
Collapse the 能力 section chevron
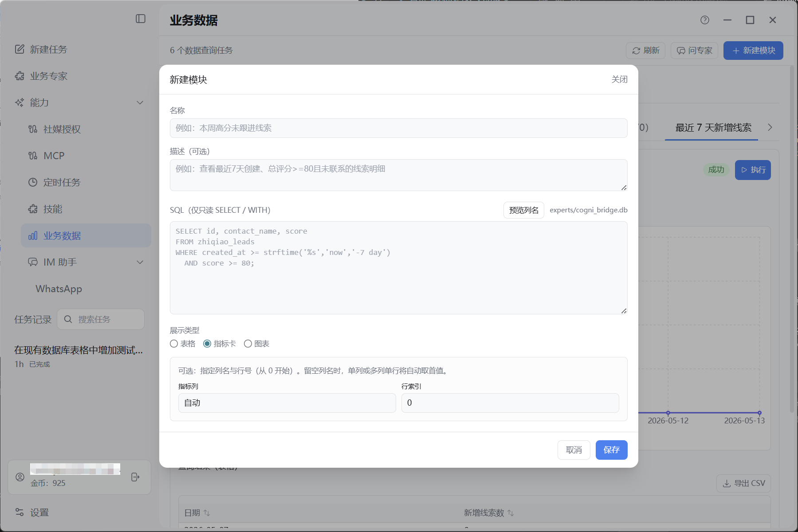pos(140,102)
